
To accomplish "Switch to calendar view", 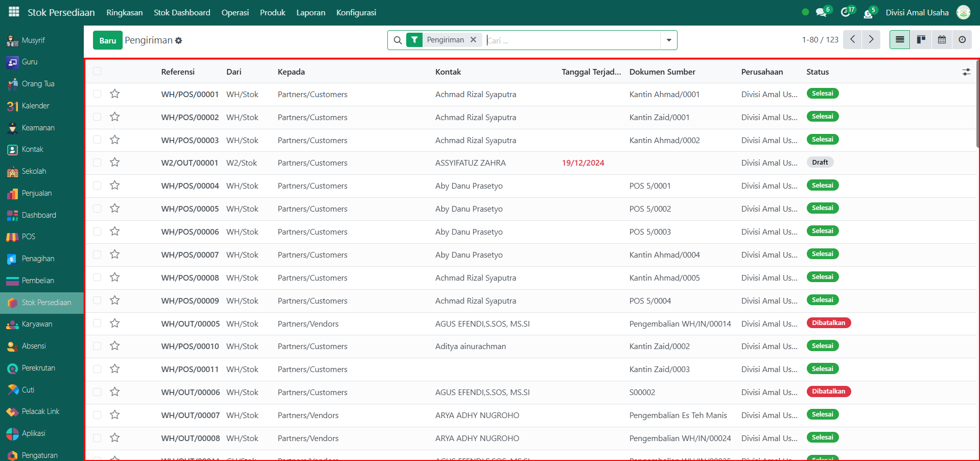I will point(942,40).
